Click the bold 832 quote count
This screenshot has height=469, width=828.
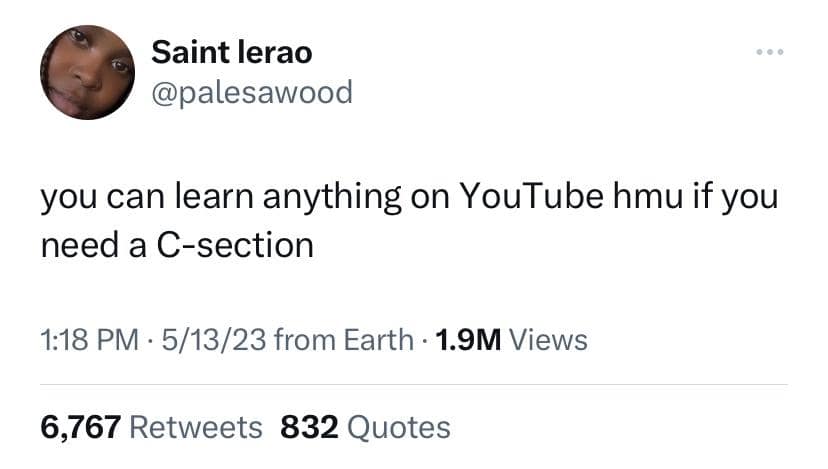click(x=310, y=428)
